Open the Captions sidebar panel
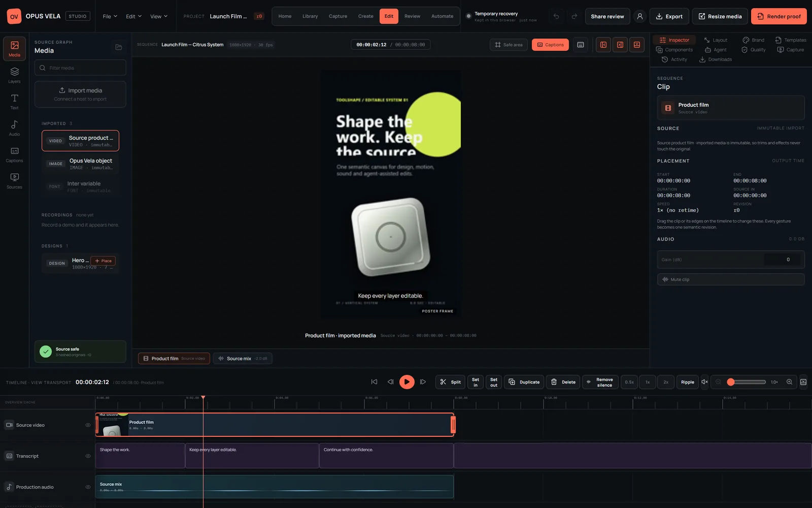This screenshot has width=812, height=508. click(14, 154)
